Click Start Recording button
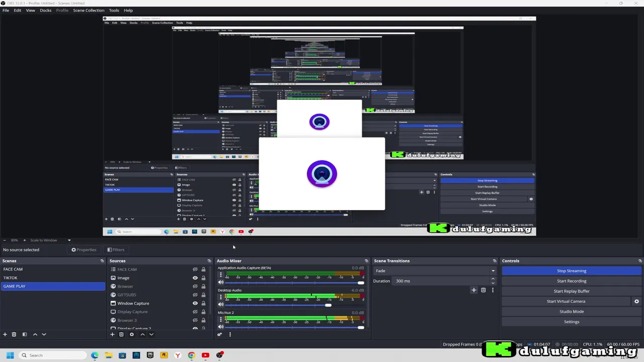 coord(572,281)
